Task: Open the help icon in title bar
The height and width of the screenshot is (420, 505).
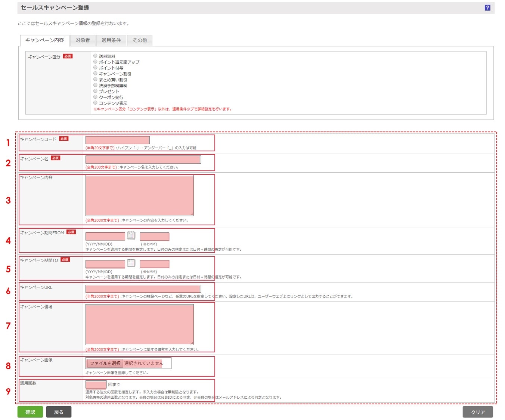Action: point(487,8)
